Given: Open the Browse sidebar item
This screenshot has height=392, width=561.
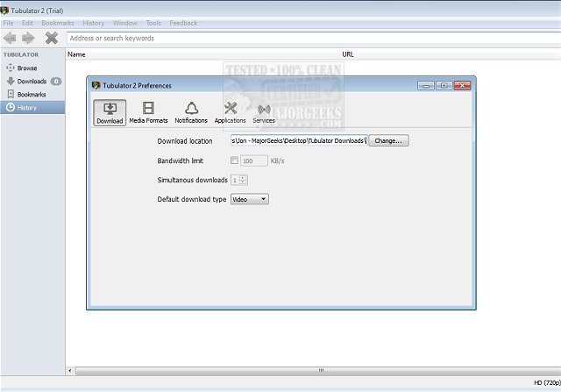Looking at the screenshot, I should [32, 68].
